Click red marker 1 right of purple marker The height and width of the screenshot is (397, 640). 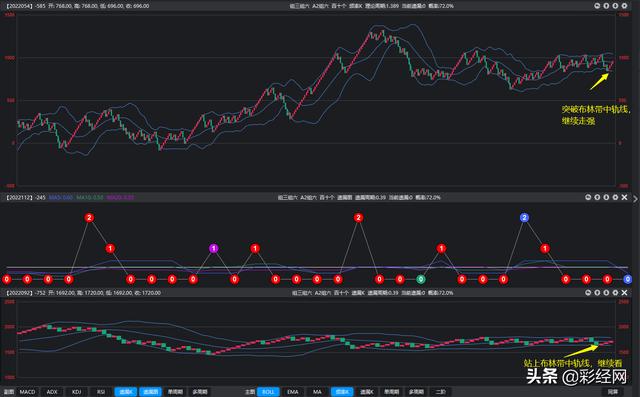coord(255,248)
